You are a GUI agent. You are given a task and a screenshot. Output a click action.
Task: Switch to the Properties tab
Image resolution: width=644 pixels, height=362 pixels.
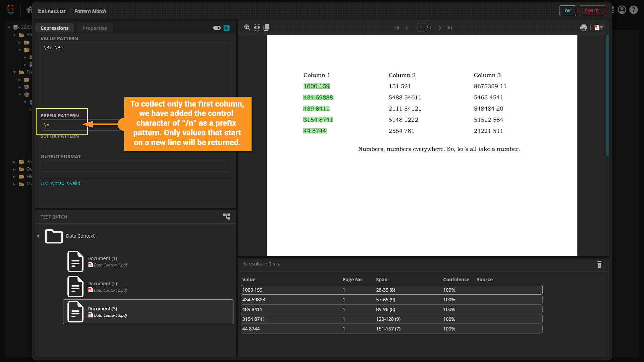[95, 28]
